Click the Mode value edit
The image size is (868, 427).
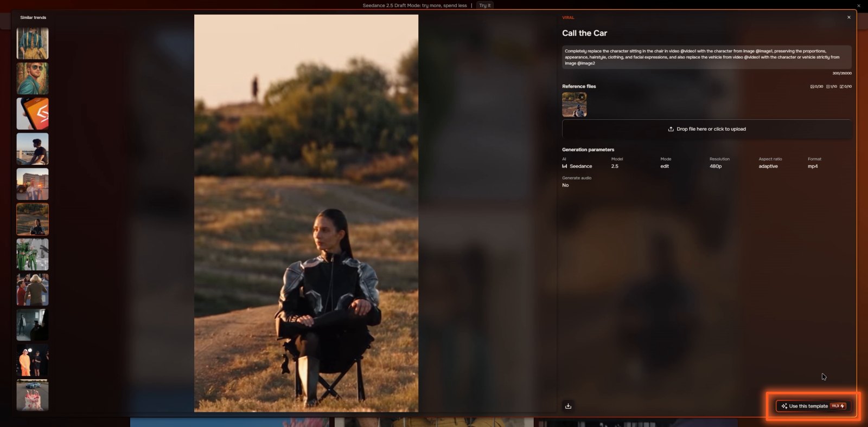[x=665, y=166]
